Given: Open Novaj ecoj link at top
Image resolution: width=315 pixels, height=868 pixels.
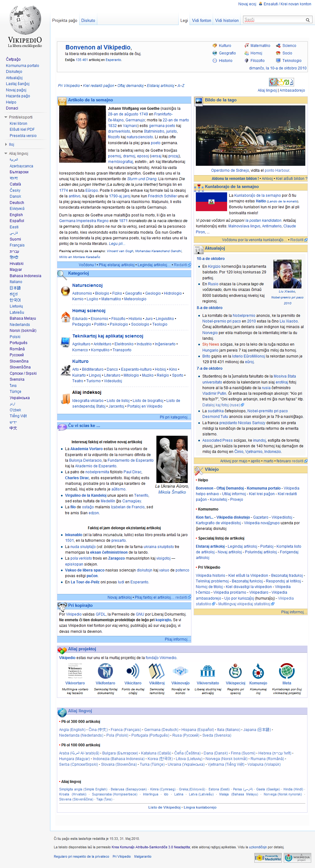Looking at the screenshot, I should (x=247, y=4).
